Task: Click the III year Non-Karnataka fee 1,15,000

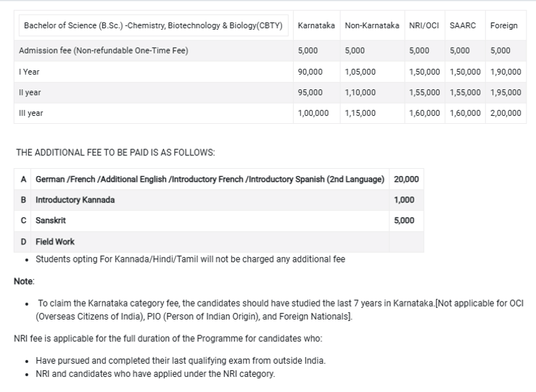Action: click(360, 113)
